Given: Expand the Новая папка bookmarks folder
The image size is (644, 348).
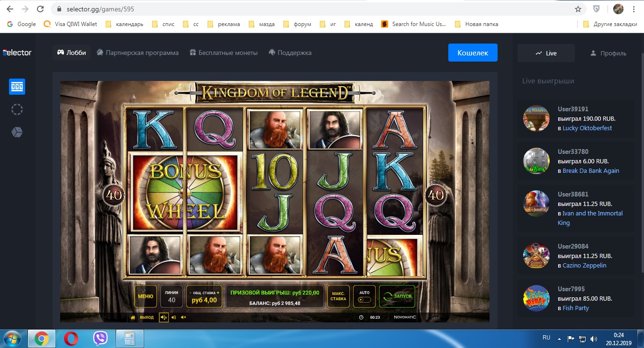Looking at the screenshot, I should (476, 24).
